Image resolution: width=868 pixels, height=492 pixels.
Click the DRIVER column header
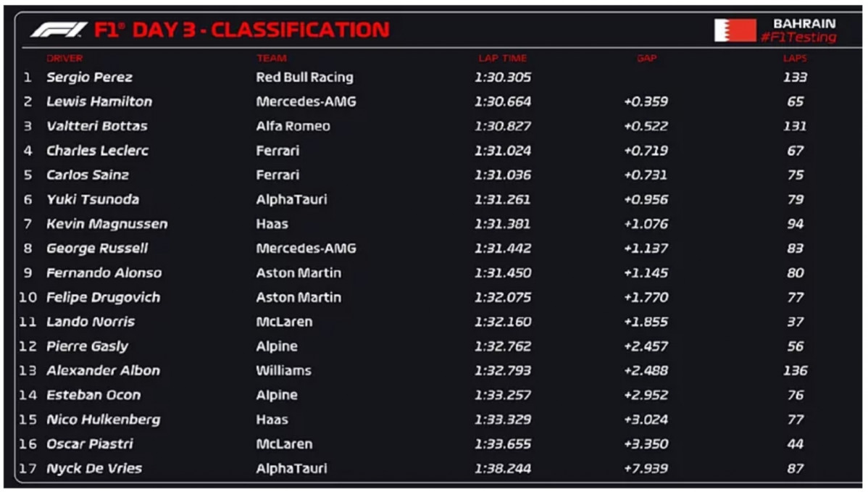click(64, 58)
